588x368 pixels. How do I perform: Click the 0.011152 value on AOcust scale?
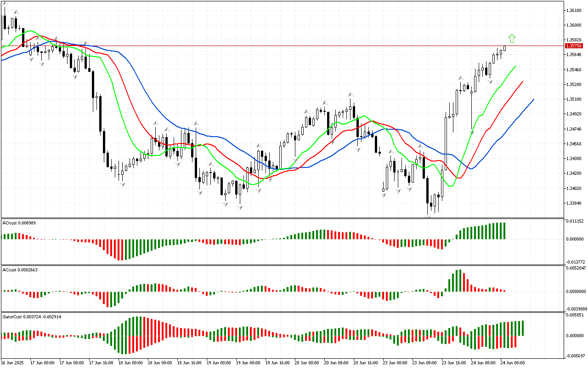576,221
